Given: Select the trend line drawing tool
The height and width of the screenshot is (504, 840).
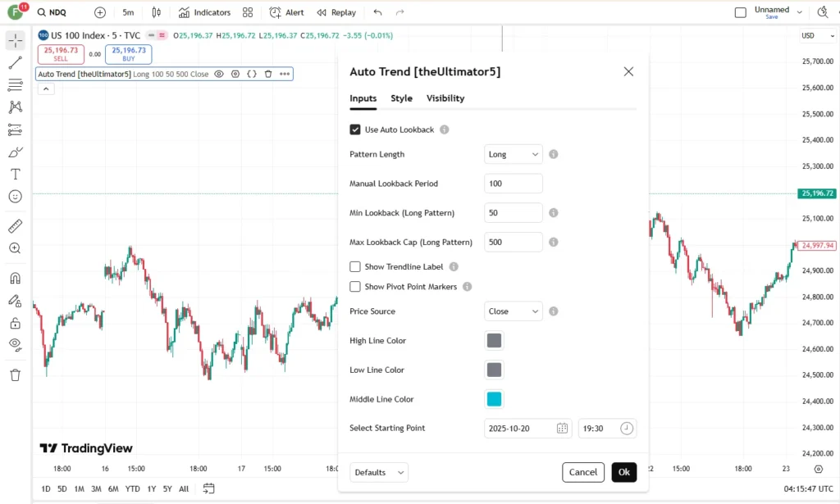Looking at the screenshot, I should point(15,62).
